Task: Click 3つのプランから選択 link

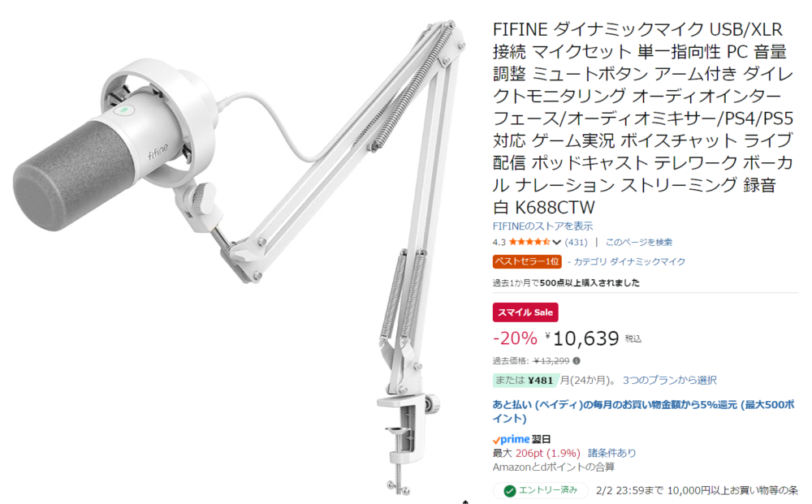Action: pos(670,380)
